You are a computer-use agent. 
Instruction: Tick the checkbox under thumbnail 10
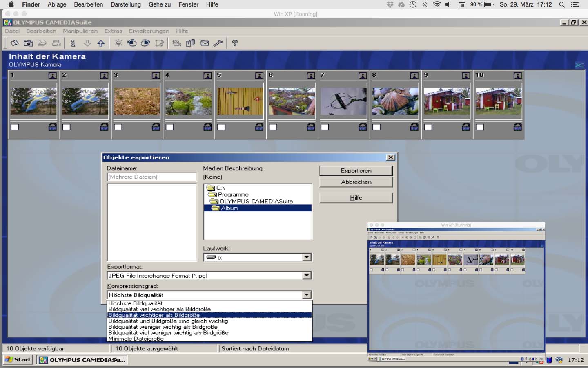click(x=480, y=127)
